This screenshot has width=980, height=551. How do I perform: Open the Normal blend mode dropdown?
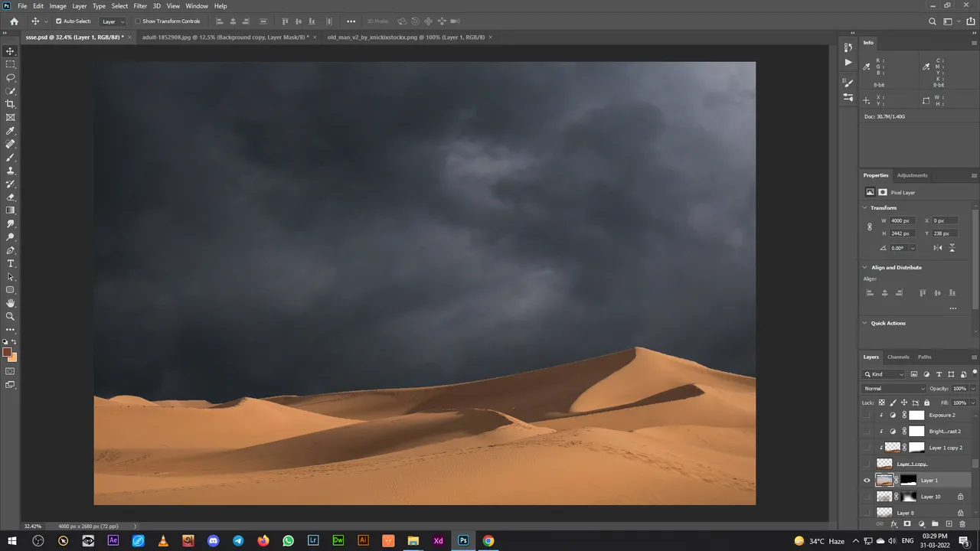click(x=894, y=389)
